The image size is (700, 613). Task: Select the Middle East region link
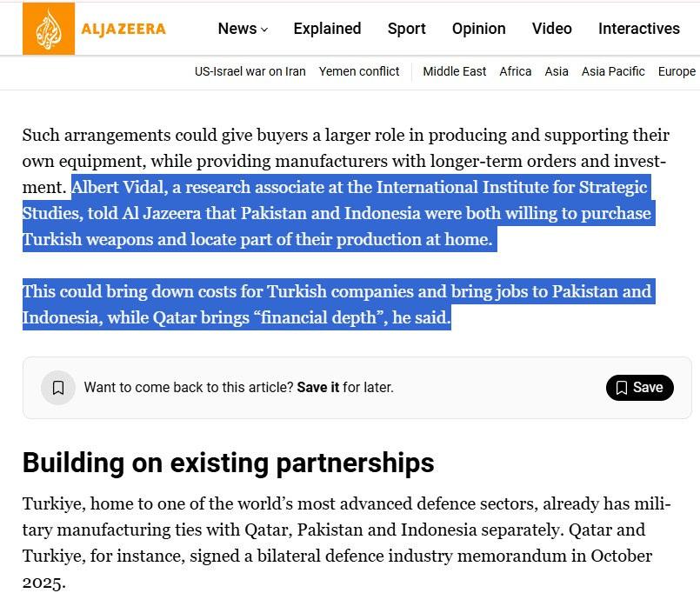click(x=455, y=71)
